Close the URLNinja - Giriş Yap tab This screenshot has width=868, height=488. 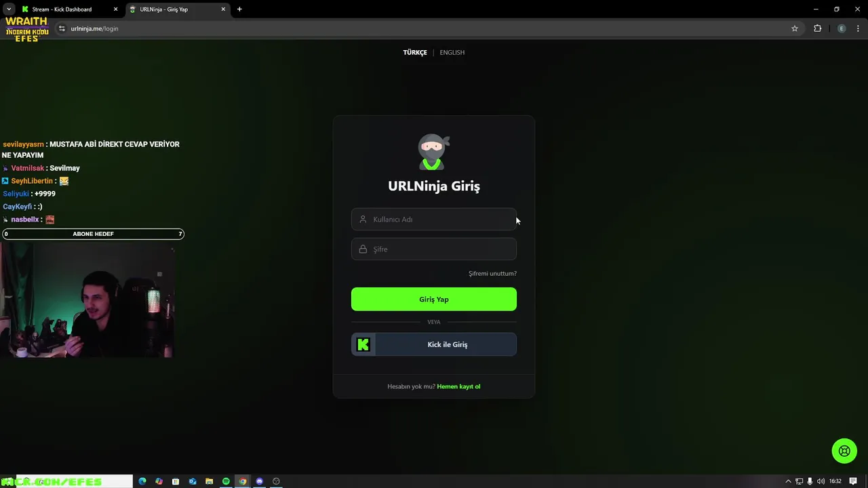click(x=223, y=9)
